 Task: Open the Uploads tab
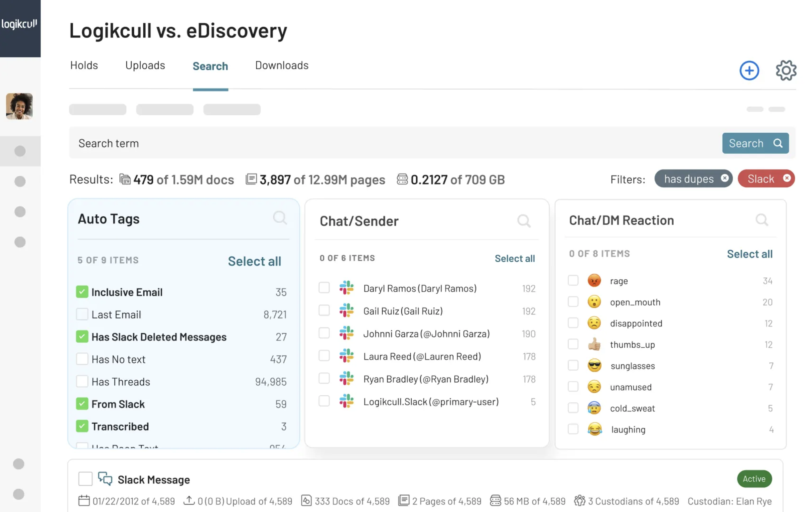[x=145, y=65]
